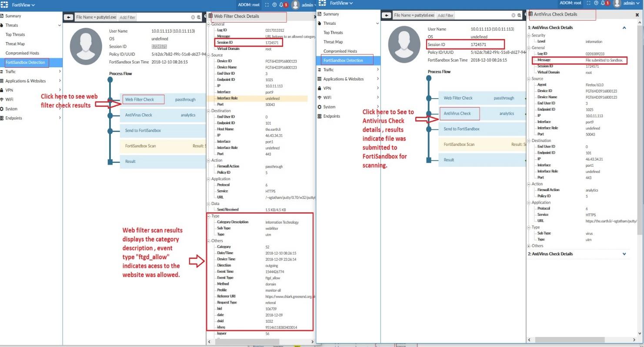
Task: Open Compromised Hosts in AntiVirus window sidebar
Action: click(340, 51)
